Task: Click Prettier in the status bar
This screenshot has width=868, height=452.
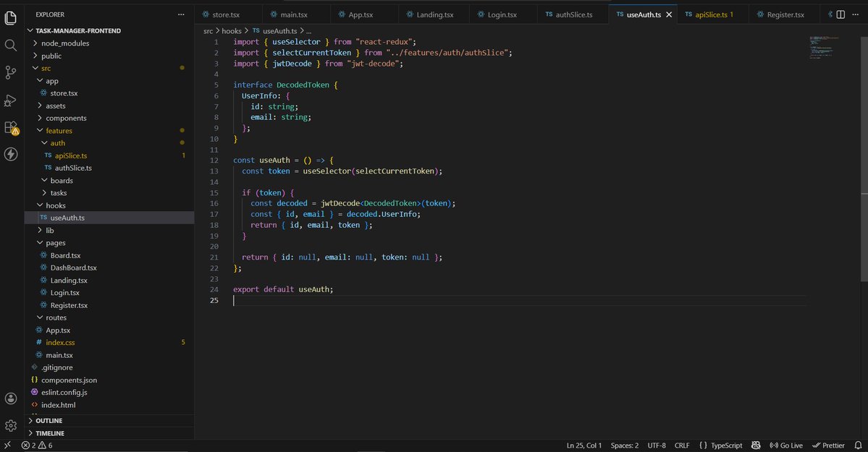Action: [829, 445]
